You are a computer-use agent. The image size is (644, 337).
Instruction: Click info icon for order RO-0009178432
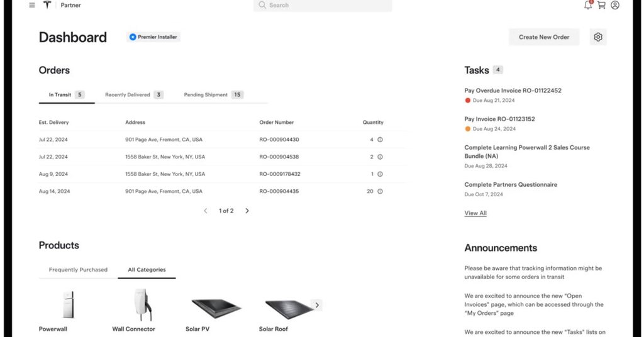380,174
